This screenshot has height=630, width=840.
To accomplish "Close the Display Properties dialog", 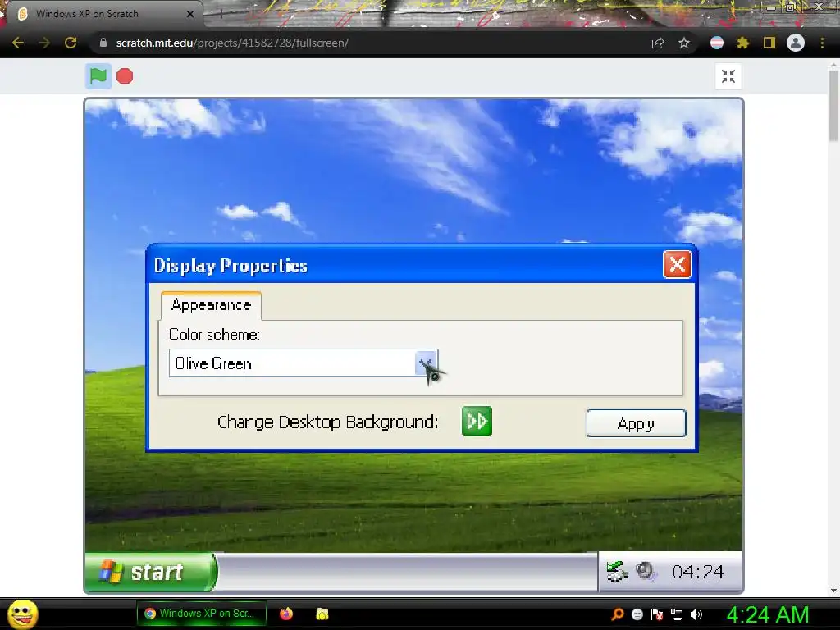I will pos(677,264).
